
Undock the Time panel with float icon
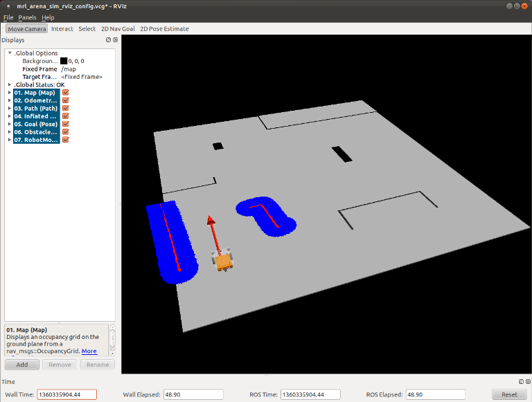click(520, 381)
